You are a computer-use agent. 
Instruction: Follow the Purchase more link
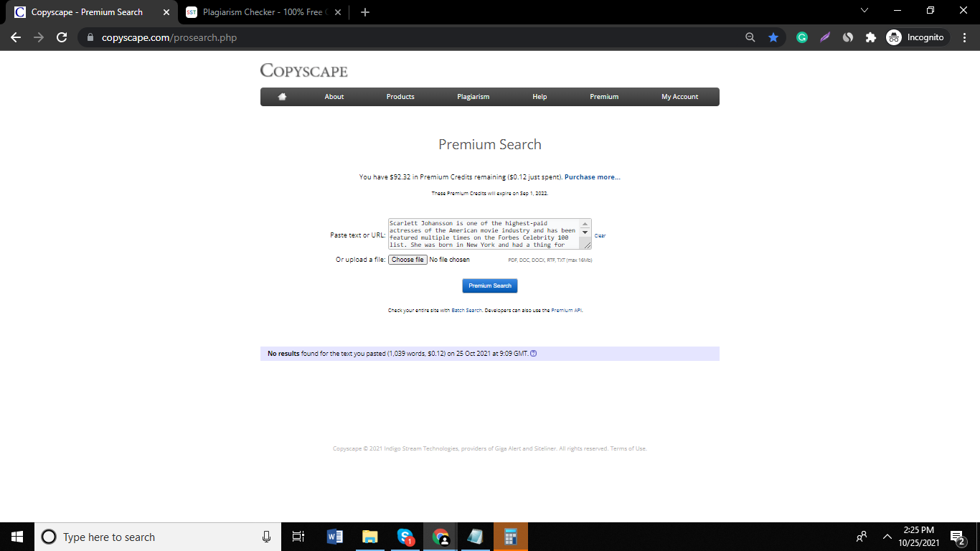click(593, 177)
